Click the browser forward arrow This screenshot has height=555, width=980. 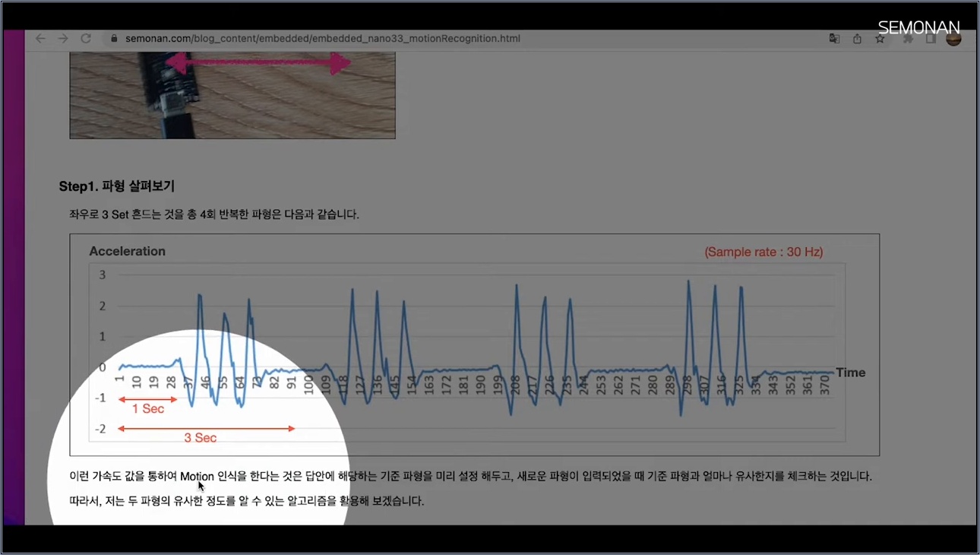(x=63, y=38)
